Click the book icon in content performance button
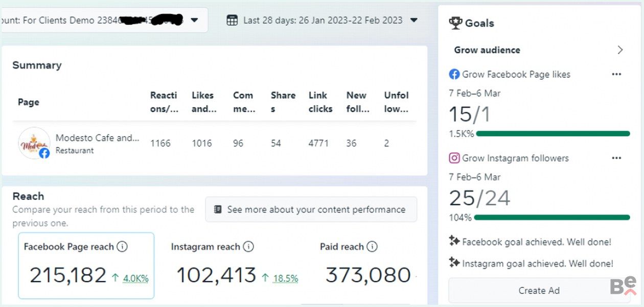This screenshot has width=644, height=307. point(218,209)
